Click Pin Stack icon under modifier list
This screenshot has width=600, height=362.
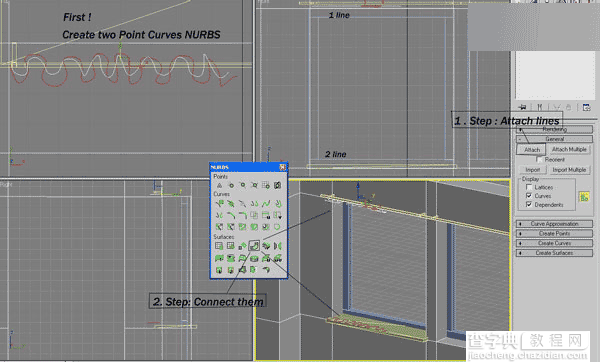pos(522,108)
